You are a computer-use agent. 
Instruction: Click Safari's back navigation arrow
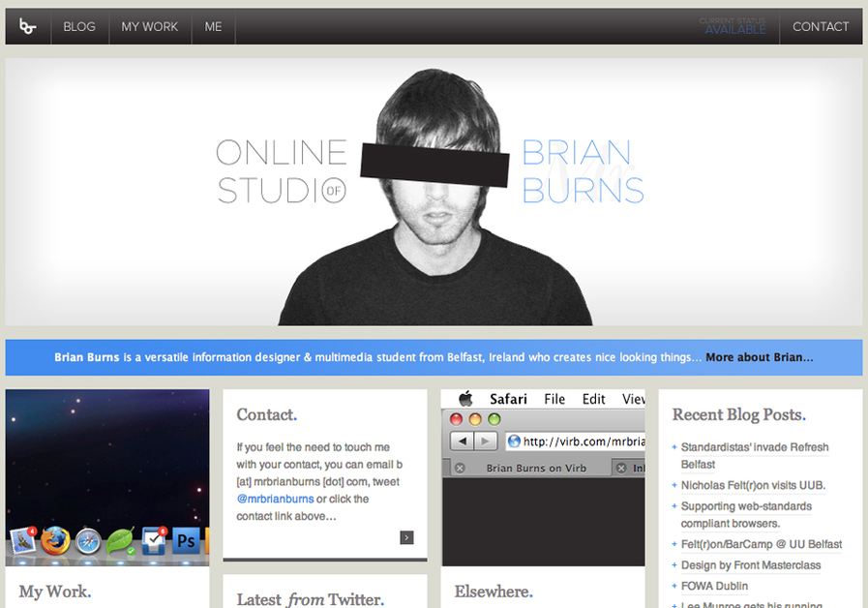(x=463, y=441)
